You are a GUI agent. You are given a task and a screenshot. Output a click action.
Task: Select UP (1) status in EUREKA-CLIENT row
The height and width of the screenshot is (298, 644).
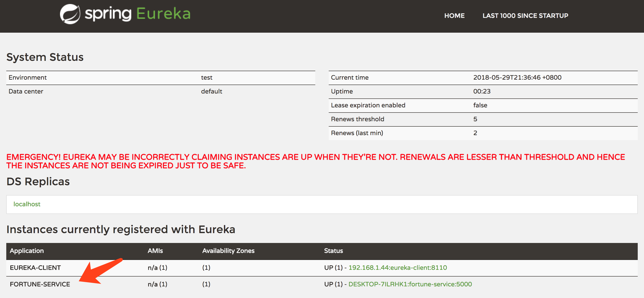click(333, 268)
